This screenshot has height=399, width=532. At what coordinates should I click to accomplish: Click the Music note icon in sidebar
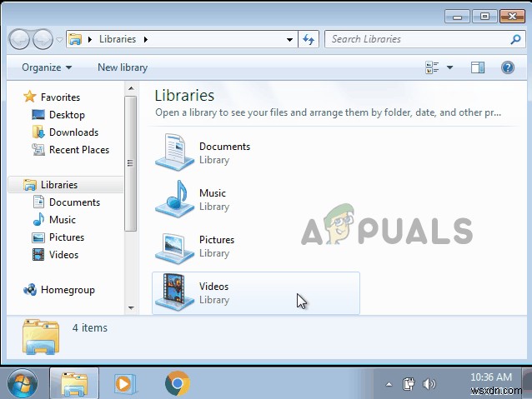(38, 219)
